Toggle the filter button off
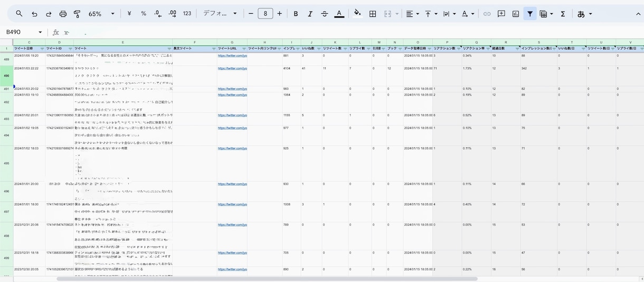The image size is (644, 282). (530, 14)
